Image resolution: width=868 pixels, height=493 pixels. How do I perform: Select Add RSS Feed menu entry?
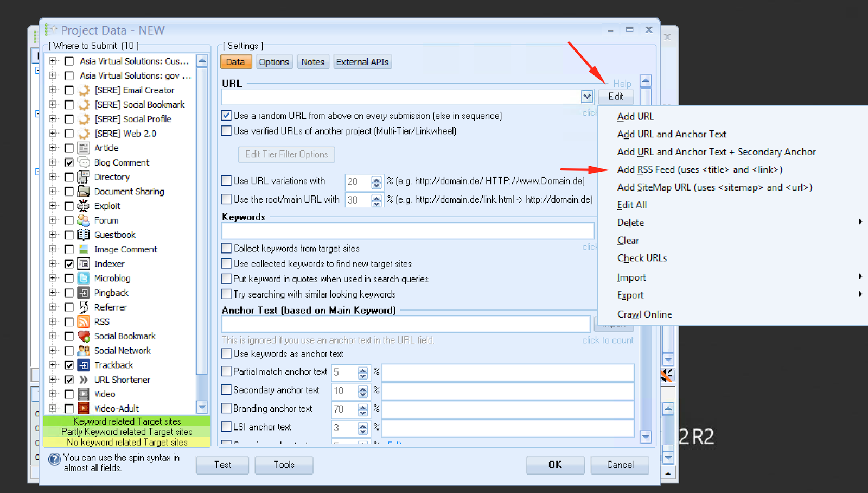700,169
